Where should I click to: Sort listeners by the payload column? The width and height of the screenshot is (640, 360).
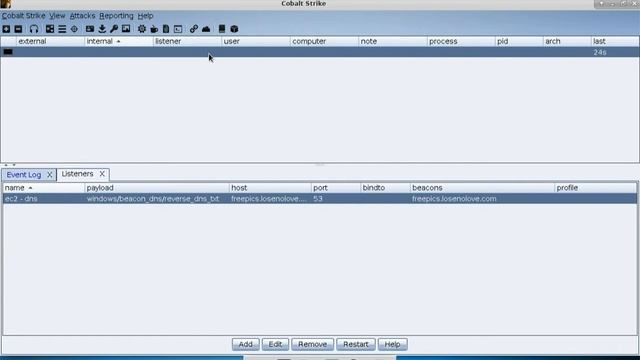point(157,188)
